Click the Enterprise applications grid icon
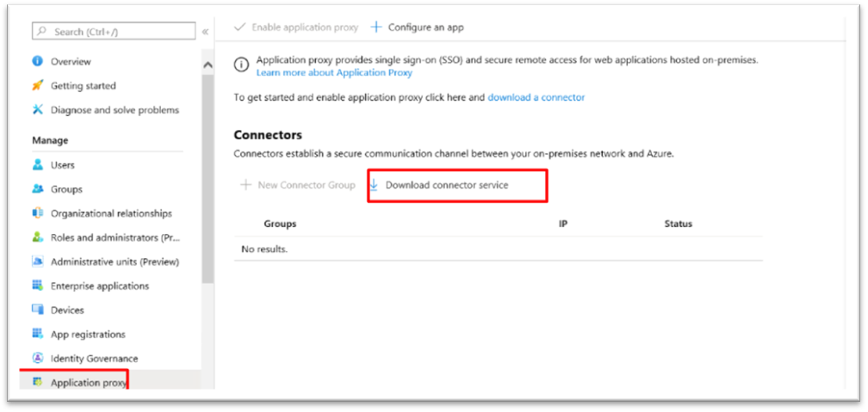The image size is (868, 412). 38,286
